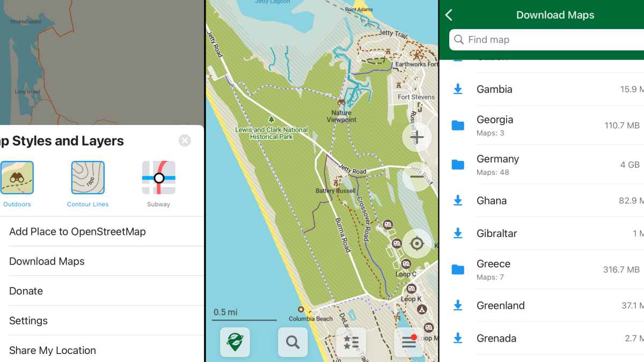Tap the zoom out minus button
This screenshot has width=644, height=362.
point(417,176)
